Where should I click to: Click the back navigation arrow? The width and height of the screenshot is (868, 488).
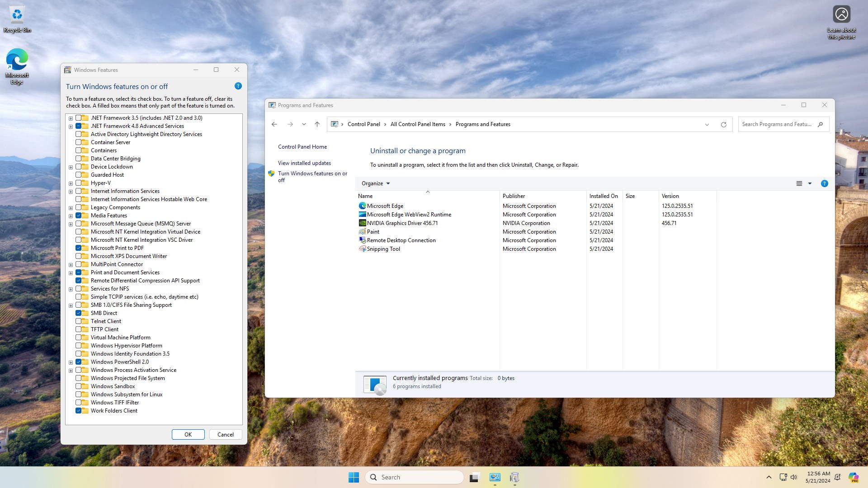tap(274, 124)
